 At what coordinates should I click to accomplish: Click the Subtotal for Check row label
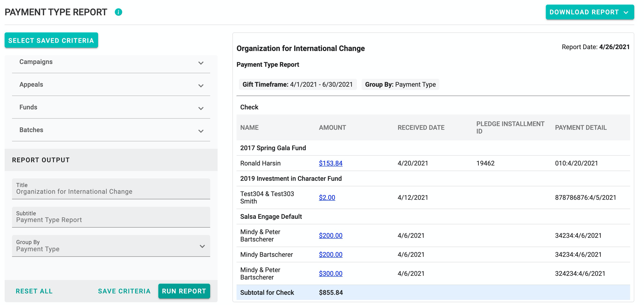click(x=267, y=292)
